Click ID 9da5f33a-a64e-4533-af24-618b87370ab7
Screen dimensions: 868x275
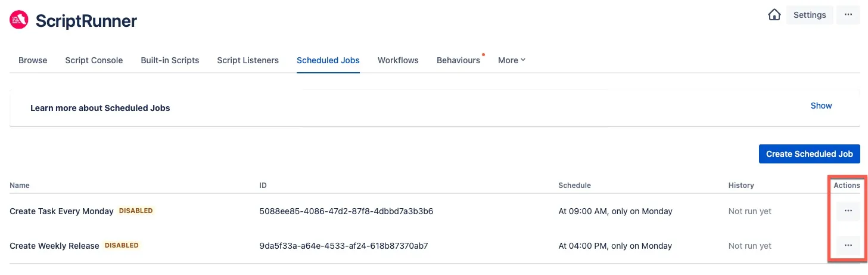click(344, 246)
